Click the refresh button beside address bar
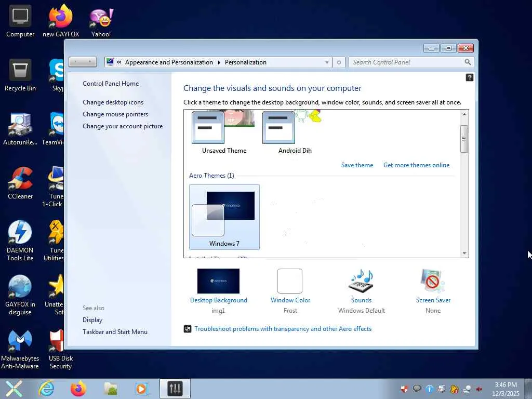The width and height of the screenshot is (532, 399). coord(339,62)
